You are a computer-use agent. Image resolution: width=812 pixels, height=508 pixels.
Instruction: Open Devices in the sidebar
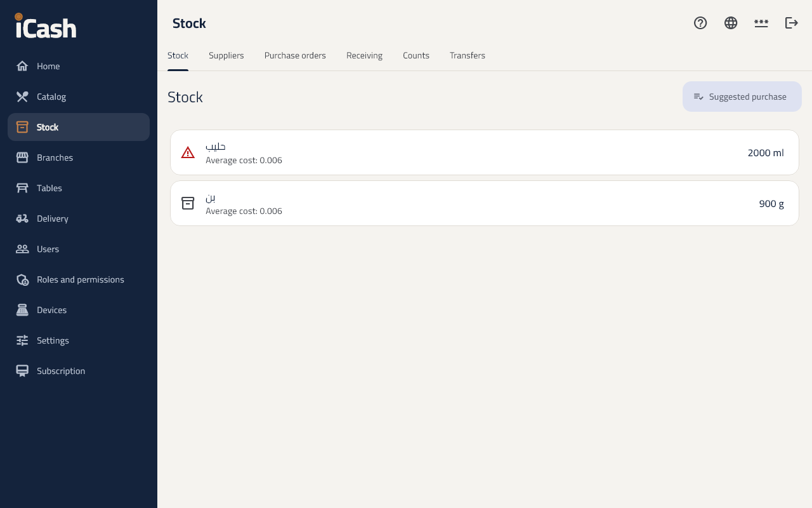pyautogui.click(x=79, y=310)
